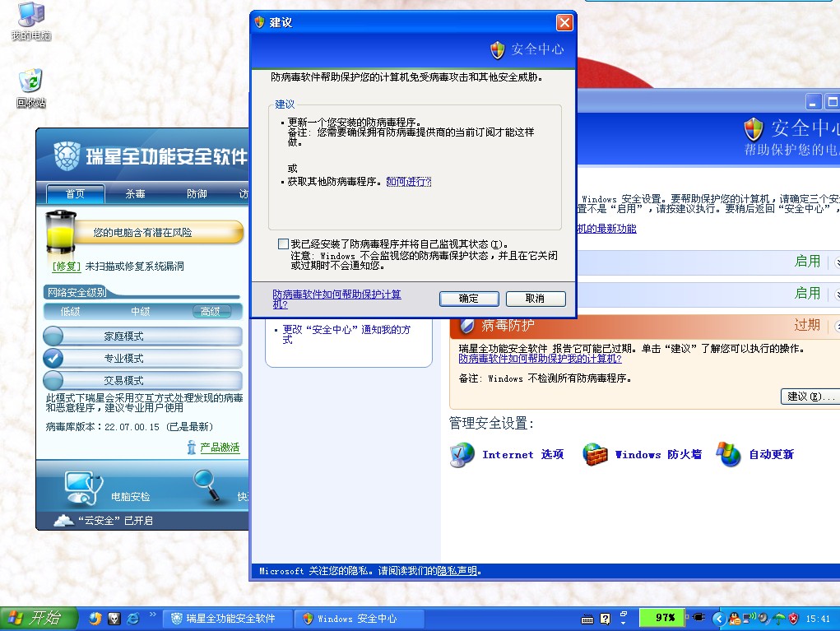
Task: Click 确定 in the 建议 dialog
Action: 469,299
